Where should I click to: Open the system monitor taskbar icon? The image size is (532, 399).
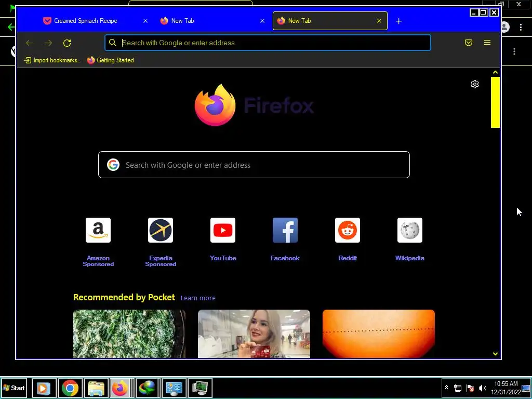tap(200, 388)
